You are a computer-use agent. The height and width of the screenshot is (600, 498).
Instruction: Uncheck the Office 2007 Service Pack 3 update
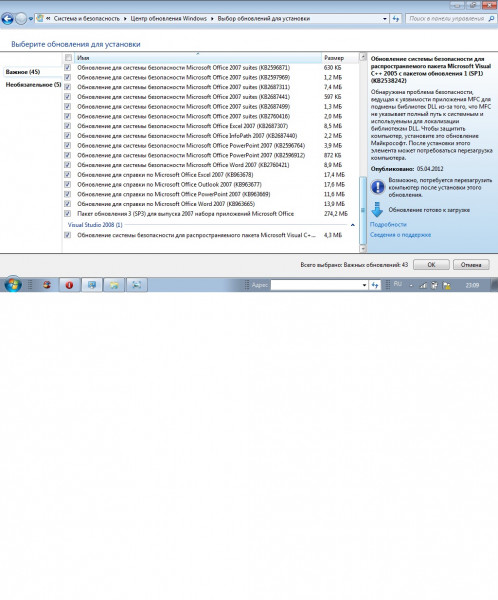click(68, 214)
